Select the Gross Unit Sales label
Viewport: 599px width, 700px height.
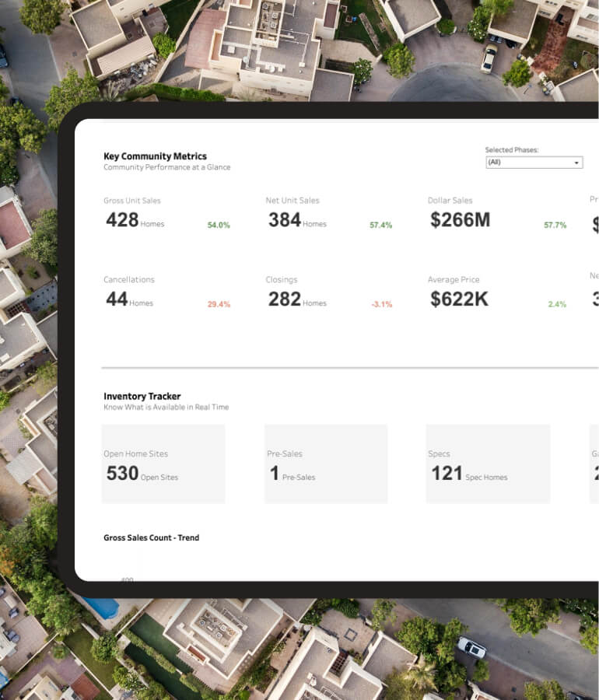(x=132, y=201)
